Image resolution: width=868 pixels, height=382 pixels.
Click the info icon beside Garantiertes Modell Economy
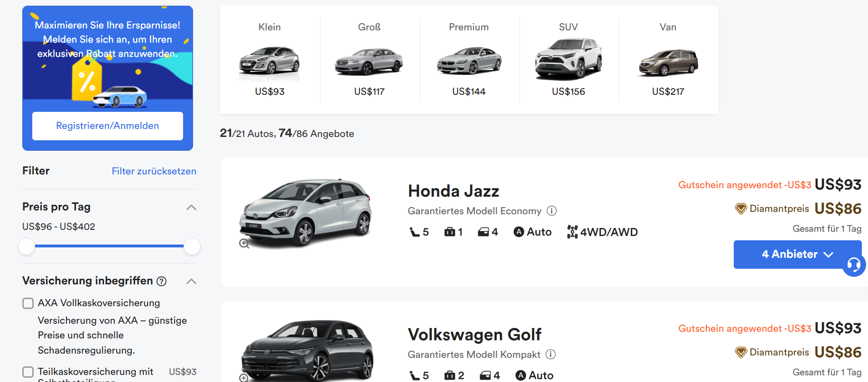(552, 210)
